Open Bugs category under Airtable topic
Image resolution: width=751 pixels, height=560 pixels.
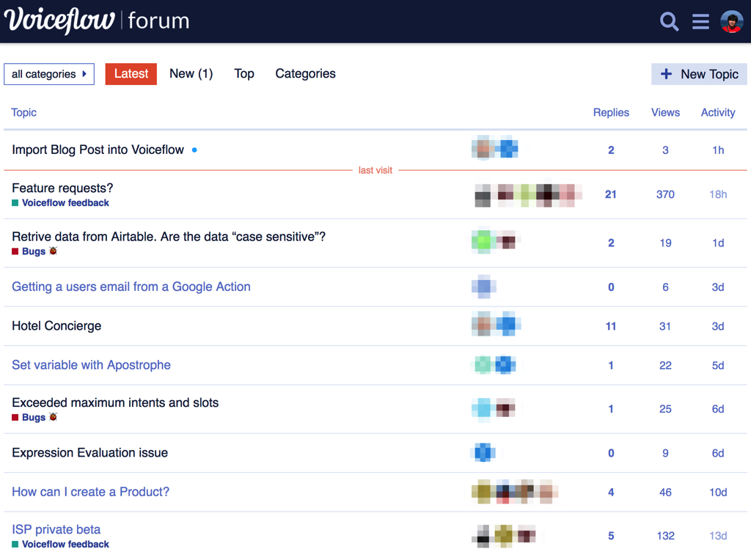coord(34,251)
